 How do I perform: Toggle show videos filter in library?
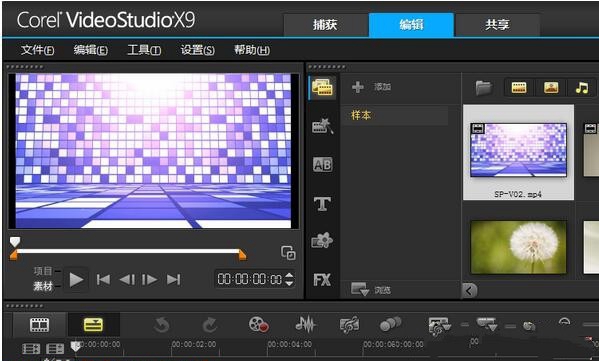point(519,88)
